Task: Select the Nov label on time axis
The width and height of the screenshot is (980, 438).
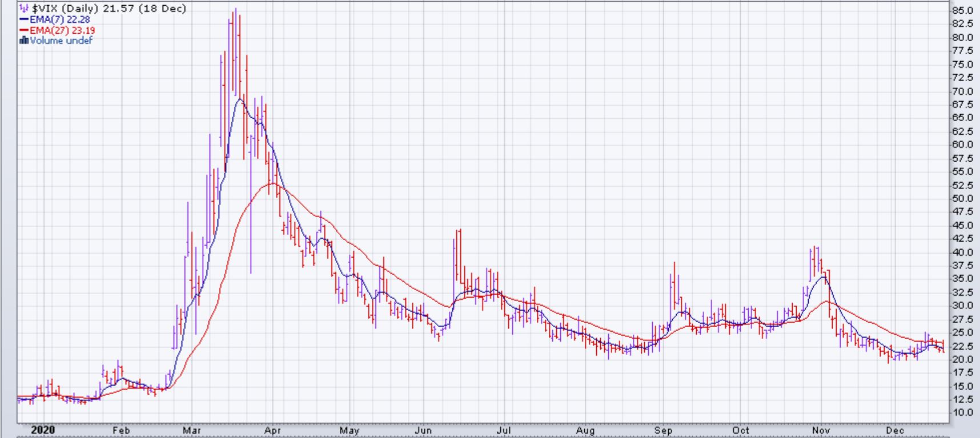Action: click(x=821, y=431)
